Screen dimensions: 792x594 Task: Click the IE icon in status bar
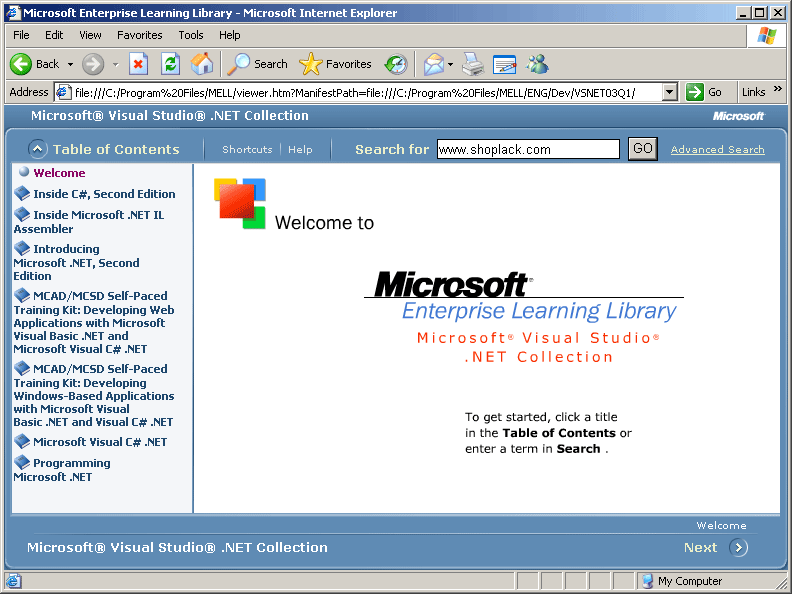[x=13, y=581]
